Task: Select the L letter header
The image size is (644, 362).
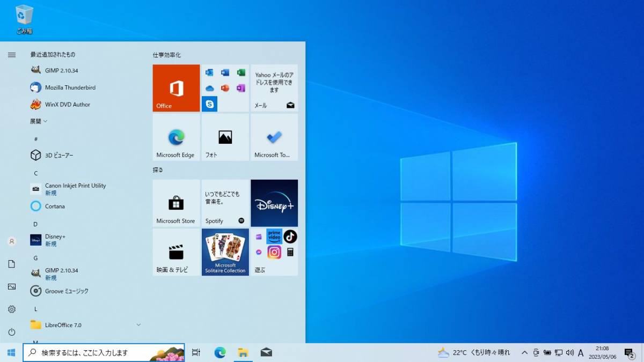Action: (x=35, y=309)
